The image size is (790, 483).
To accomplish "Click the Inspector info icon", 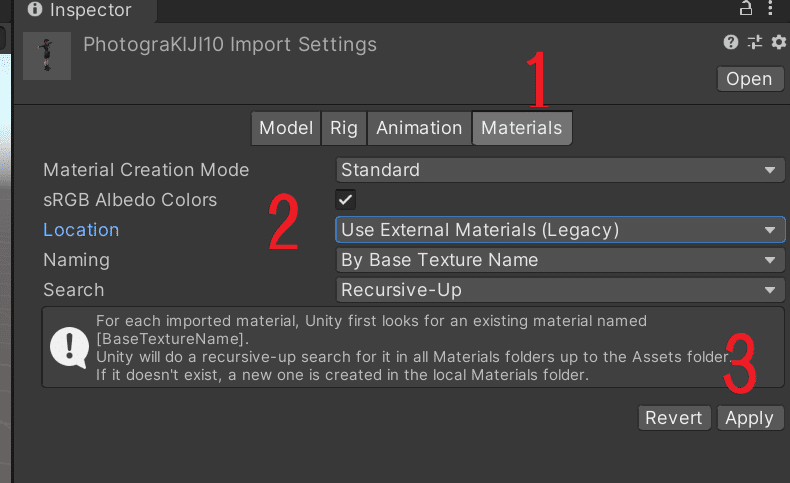I will click(35, 9).
